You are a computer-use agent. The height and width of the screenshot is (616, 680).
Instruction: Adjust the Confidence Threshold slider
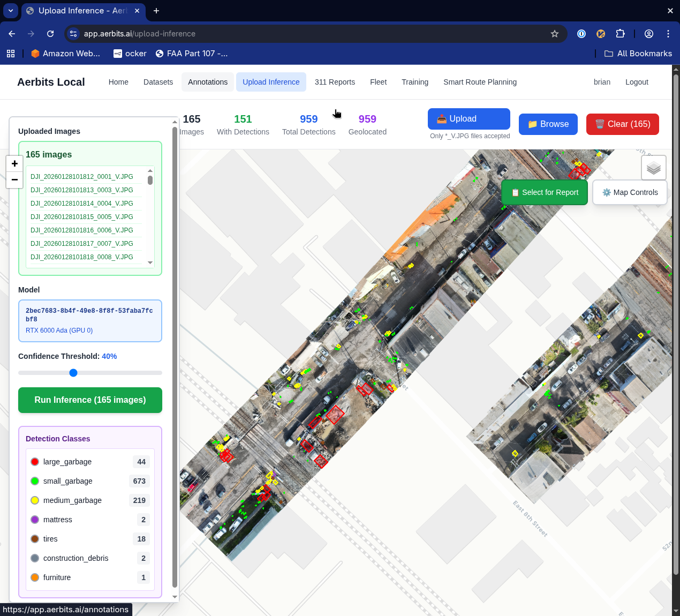pyautogui.click(x=73, y=373)
